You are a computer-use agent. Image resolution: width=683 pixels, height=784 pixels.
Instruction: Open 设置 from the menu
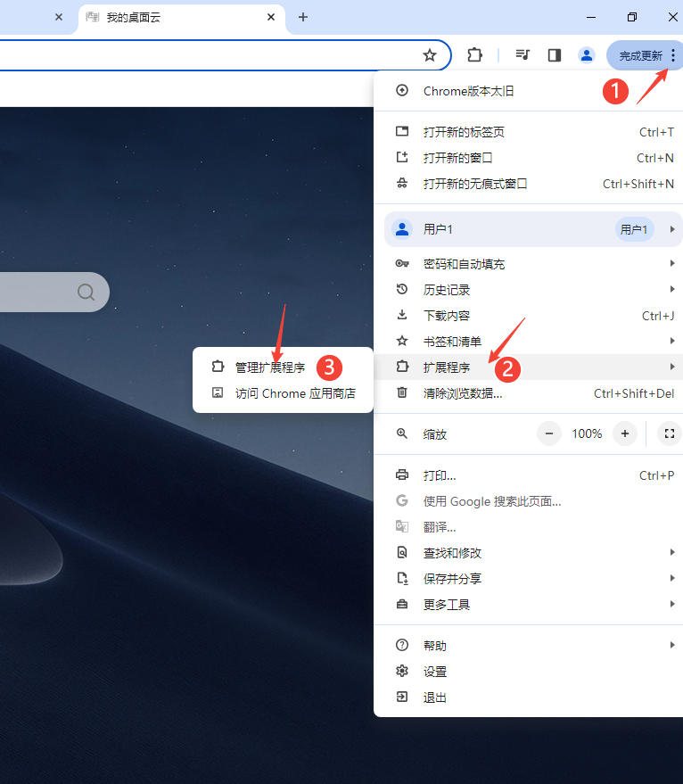tap(435, 672)
